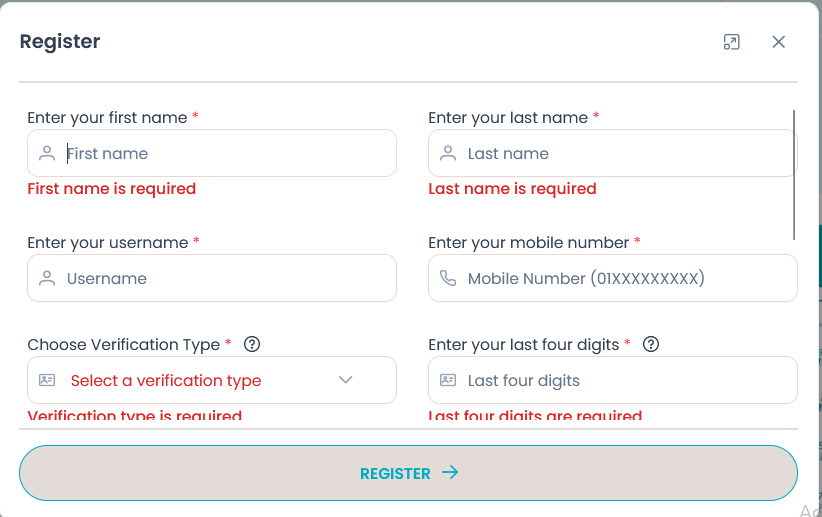Viewport: 822px width, 517px height.
Task: Click into the Last name text box
Action: pos(625,154)
